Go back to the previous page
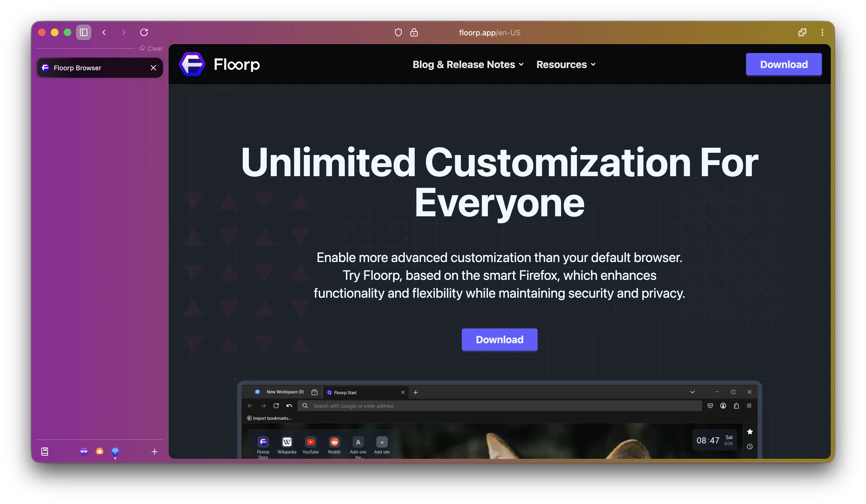This screenshot has width=866, height=504. tap(104, 32)
